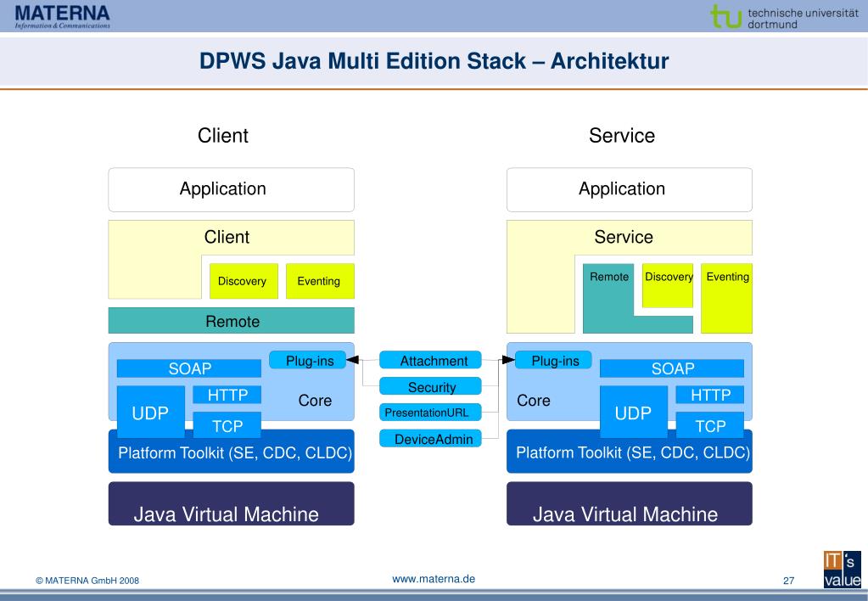This screenshot has height=601, width=868.
Task: Click the teal Remote block under Service
Action: click(x=608, y=298)
